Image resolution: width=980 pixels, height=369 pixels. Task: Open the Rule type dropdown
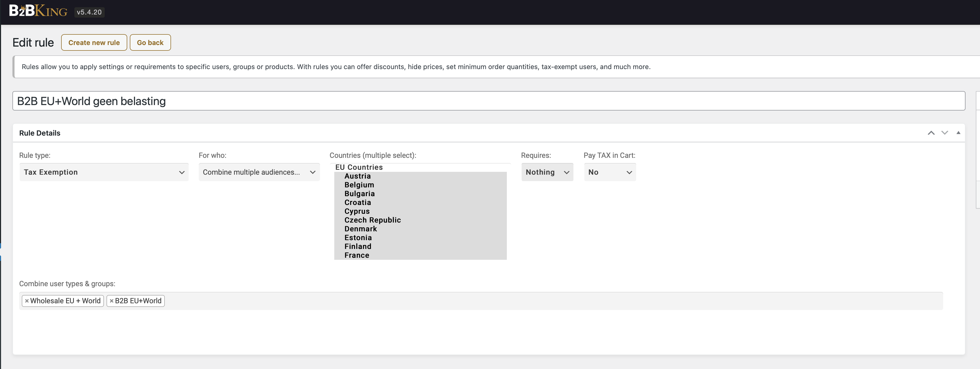click(x=104, y=172)
